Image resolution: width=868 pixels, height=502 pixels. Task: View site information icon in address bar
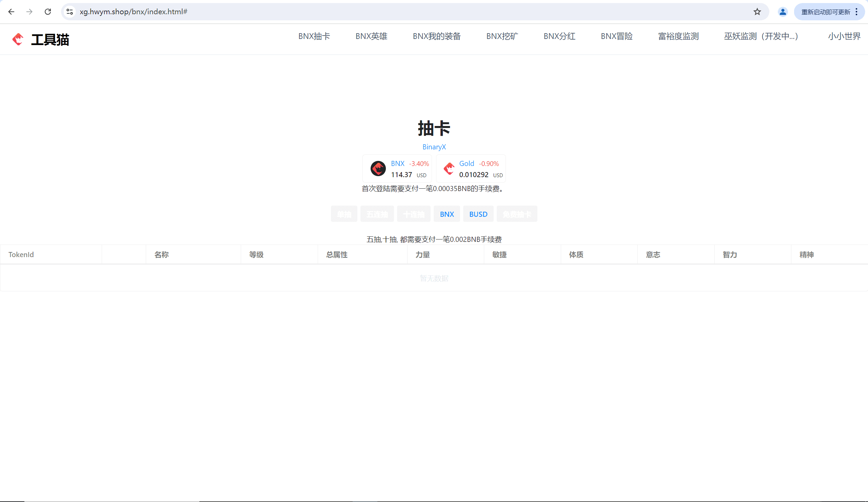70,12
